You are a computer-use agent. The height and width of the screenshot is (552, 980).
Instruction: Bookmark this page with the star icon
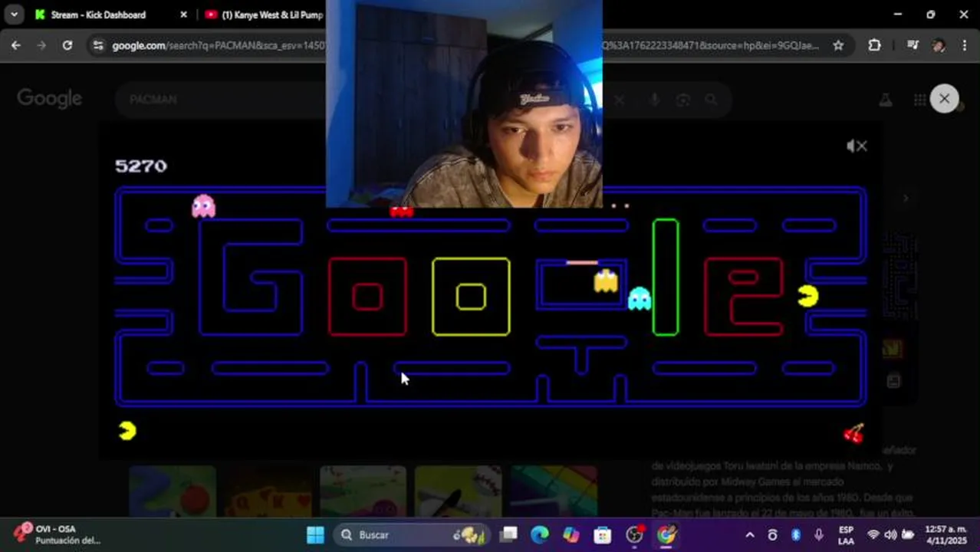838,45
